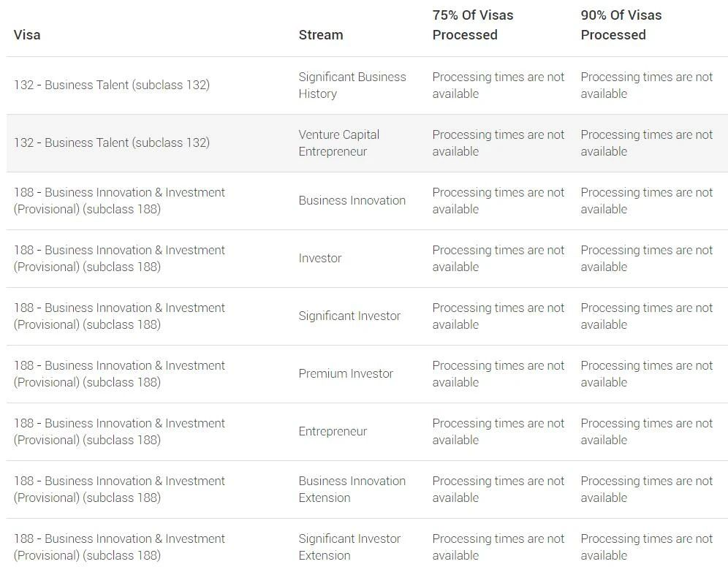Select the "75% Of Visas Processed" header
The image size is (728, 575).
coord(473,25)
